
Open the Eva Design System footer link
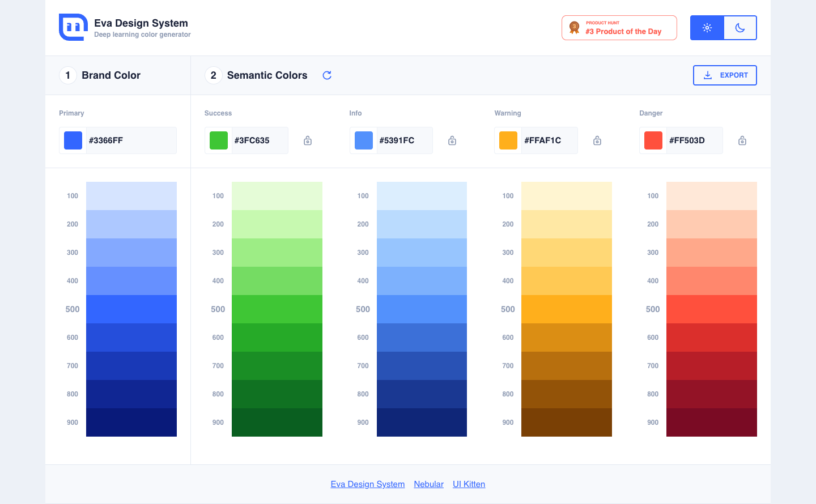pos(367,484)
